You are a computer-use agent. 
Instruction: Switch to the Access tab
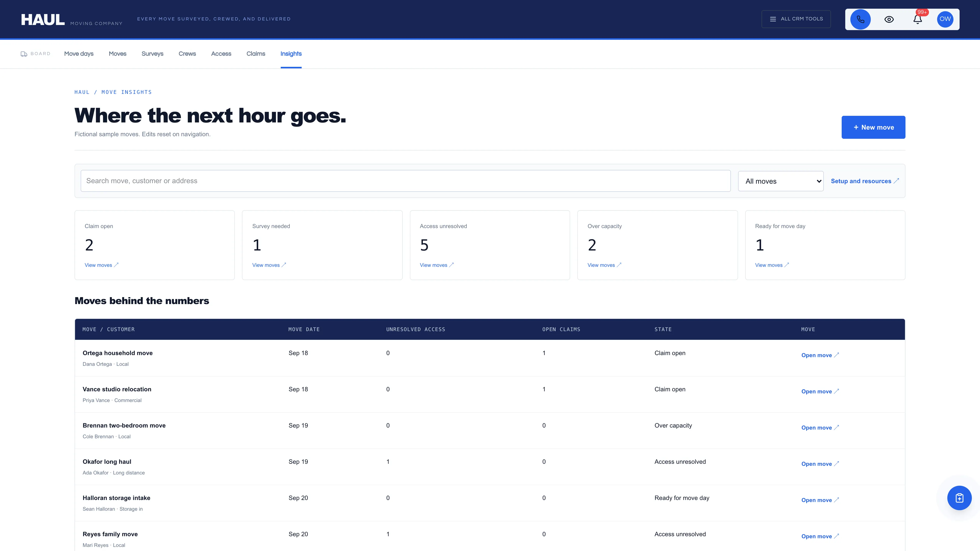point(221,54)
